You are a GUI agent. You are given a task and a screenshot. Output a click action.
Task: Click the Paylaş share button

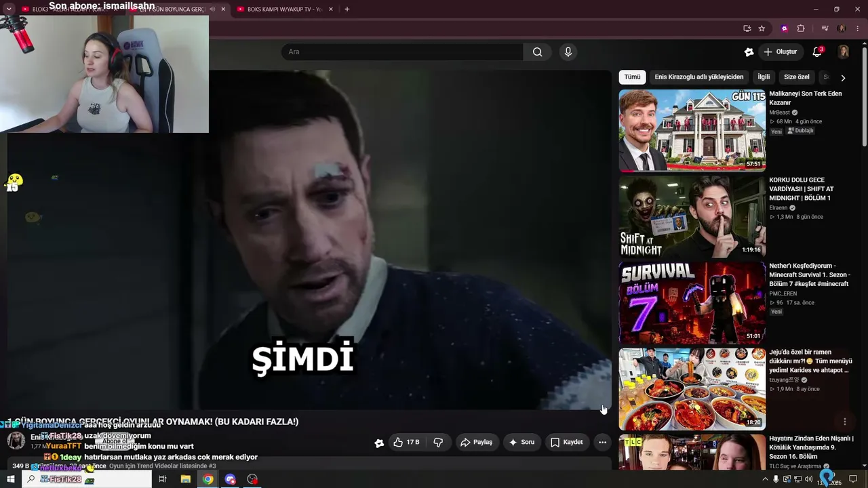click(476, 443)
